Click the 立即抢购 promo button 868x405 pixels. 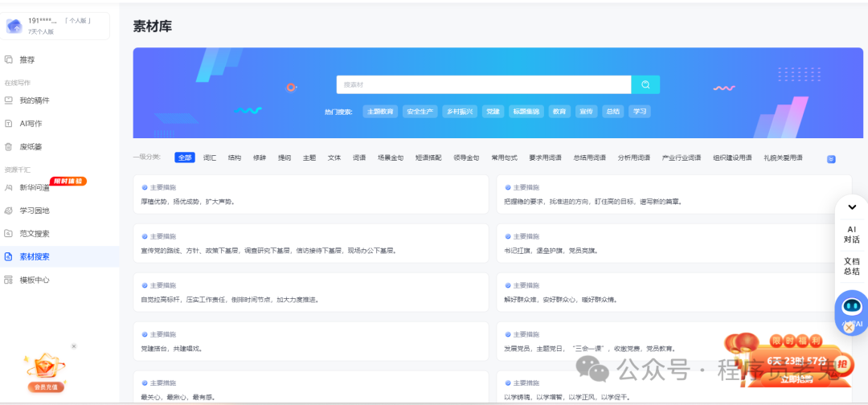(x=796, y=379)
